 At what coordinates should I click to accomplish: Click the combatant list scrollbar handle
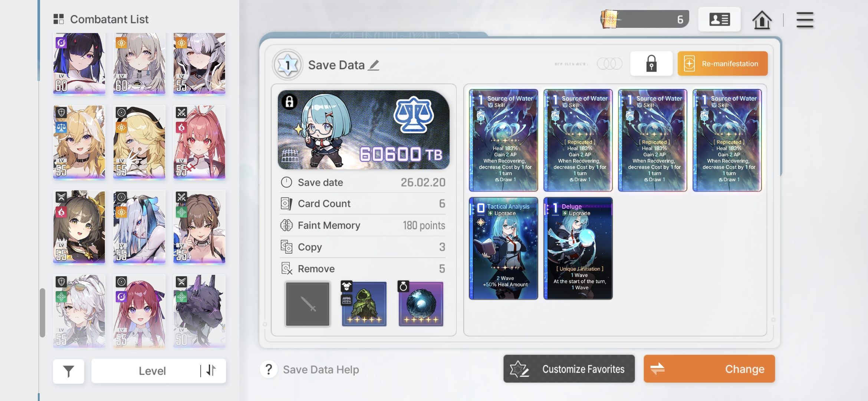coord(42,313)
